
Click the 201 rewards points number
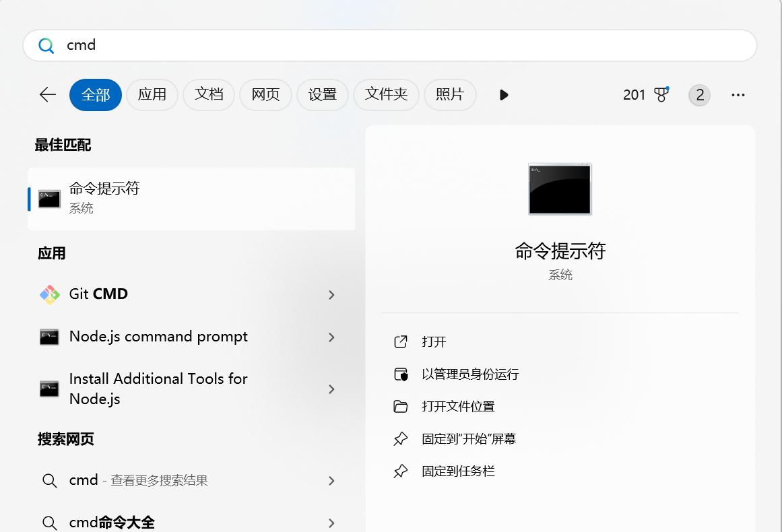(x=634, y=95)
